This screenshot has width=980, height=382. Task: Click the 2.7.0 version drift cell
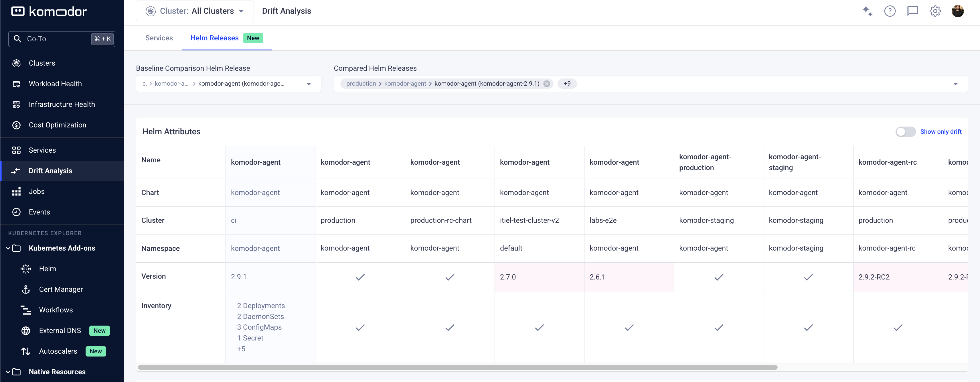(539, 277)
